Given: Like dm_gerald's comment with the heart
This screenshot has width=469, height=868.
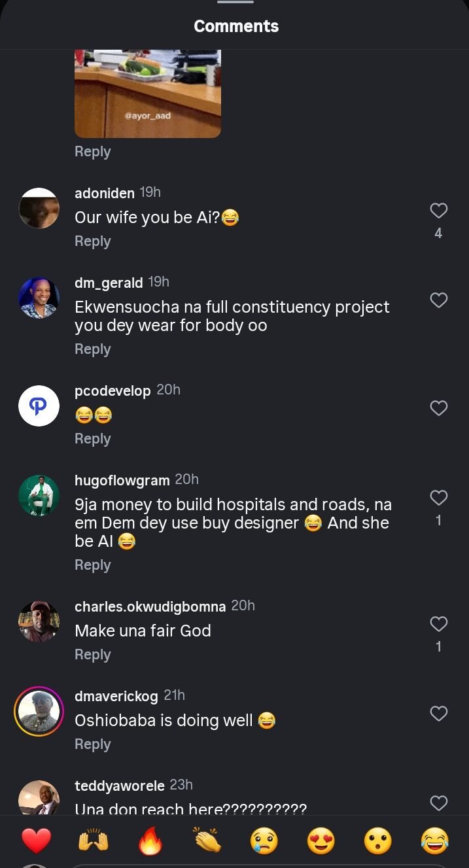Looking at the screenshot, I should [438, 300].
